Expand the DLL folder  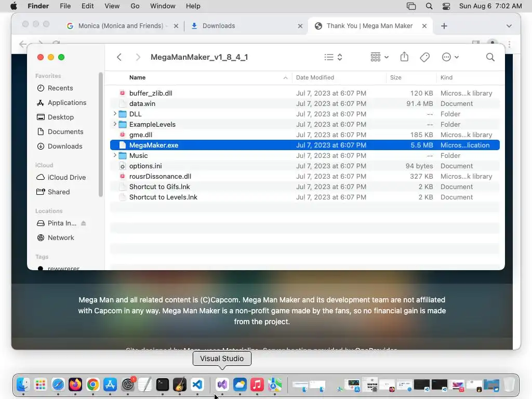click(x=115, y=114)
